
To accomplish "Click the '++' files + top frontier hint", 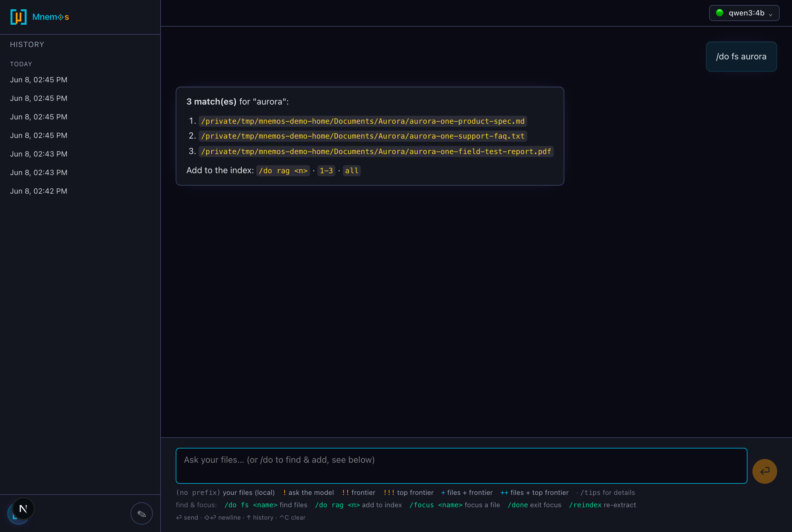I will (x=535, y=492).
